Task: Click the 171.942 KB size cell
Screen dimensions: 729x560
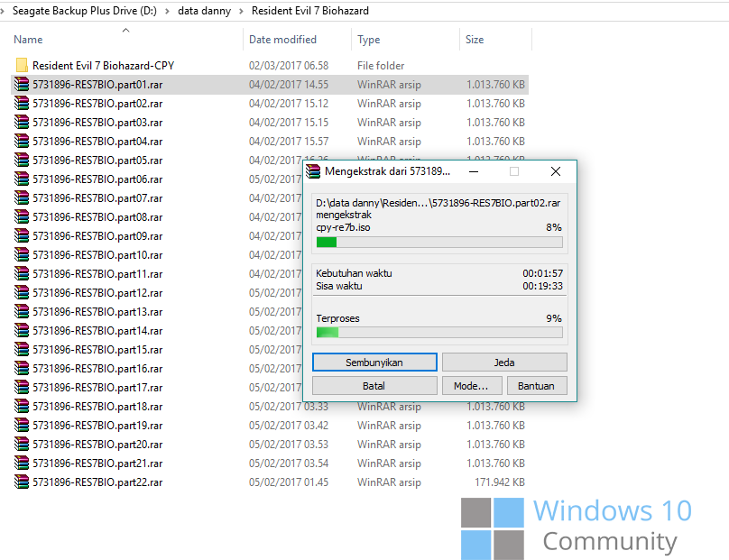Action: (500, 482)
